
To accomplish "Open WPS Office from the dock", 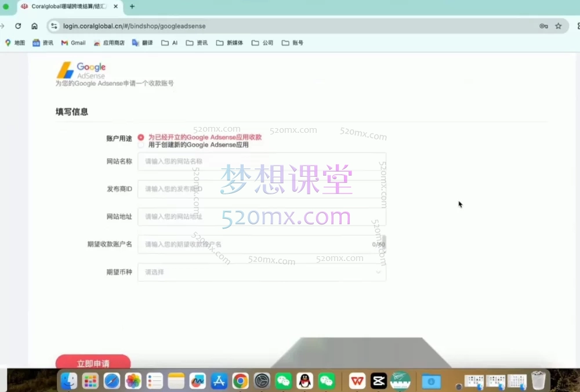I will pos(357,381).
